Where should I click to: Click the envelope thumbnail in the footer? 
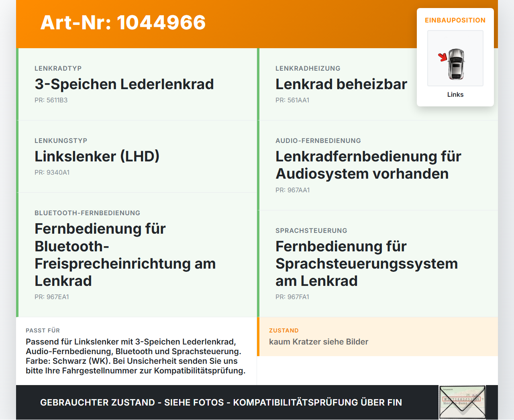(463, 402)
